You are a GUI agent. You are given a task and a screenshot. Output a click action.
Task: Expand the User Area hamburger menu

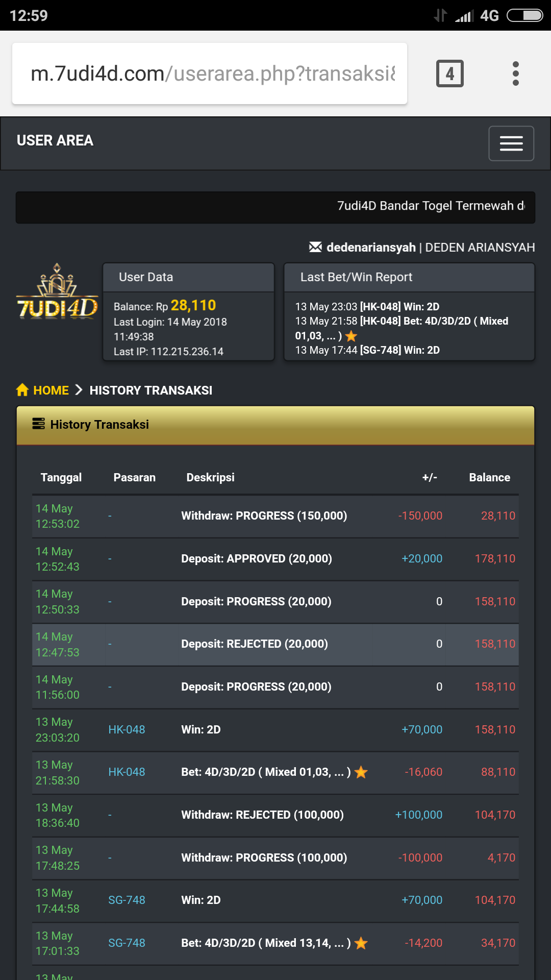click(511, 143)
